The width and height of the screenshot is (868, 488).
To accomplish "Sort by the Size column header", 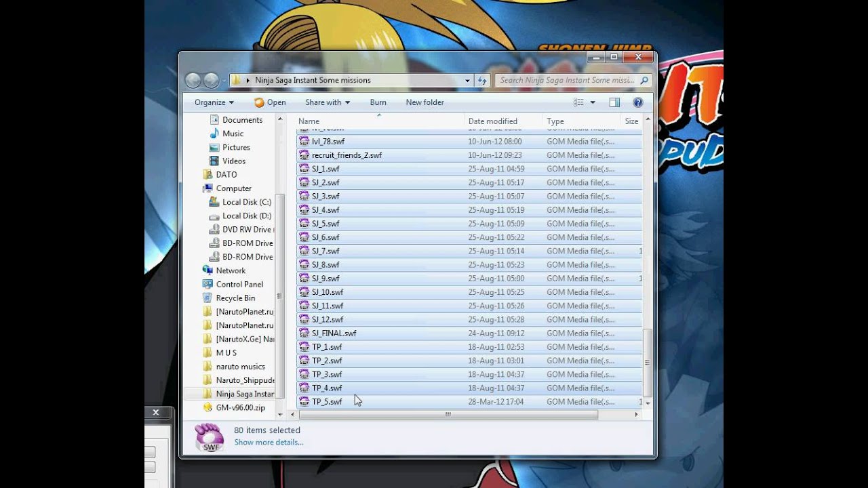I will click(x=631, y=121).
